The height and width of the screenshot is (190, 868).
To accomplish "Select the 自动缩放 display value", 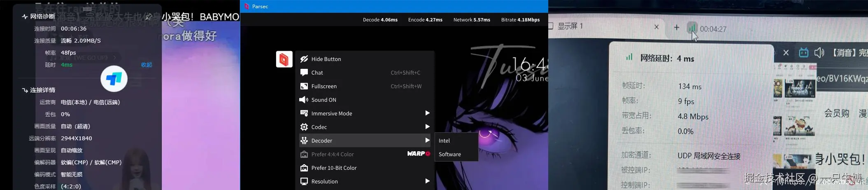I will [72, 150].
